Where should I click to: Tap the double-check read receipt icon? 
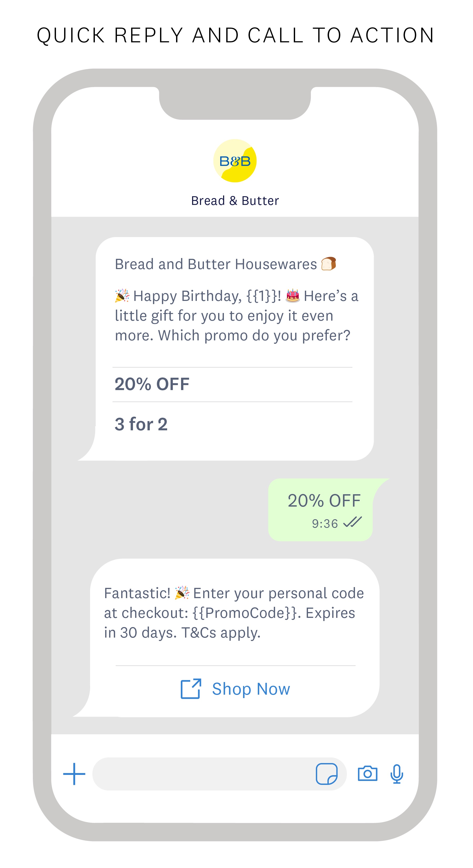tap(352, 522)
